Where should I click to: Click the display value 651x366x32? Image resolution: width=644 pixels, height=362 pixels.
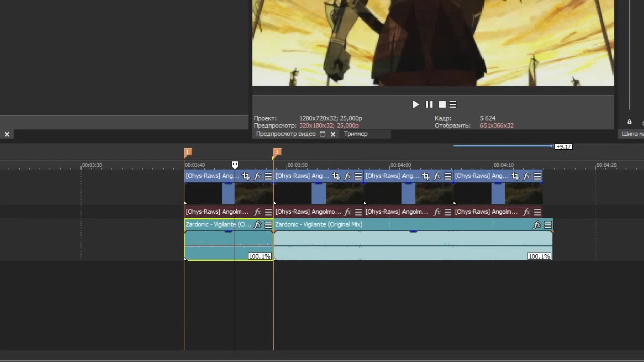[497, 126]
